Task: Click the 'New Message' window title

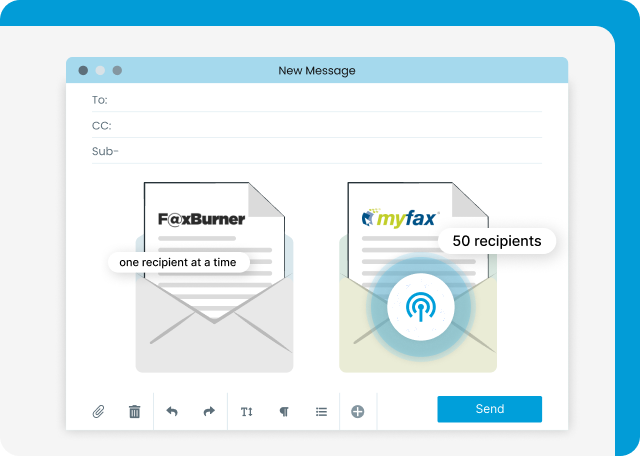Action: pos(317,71)
